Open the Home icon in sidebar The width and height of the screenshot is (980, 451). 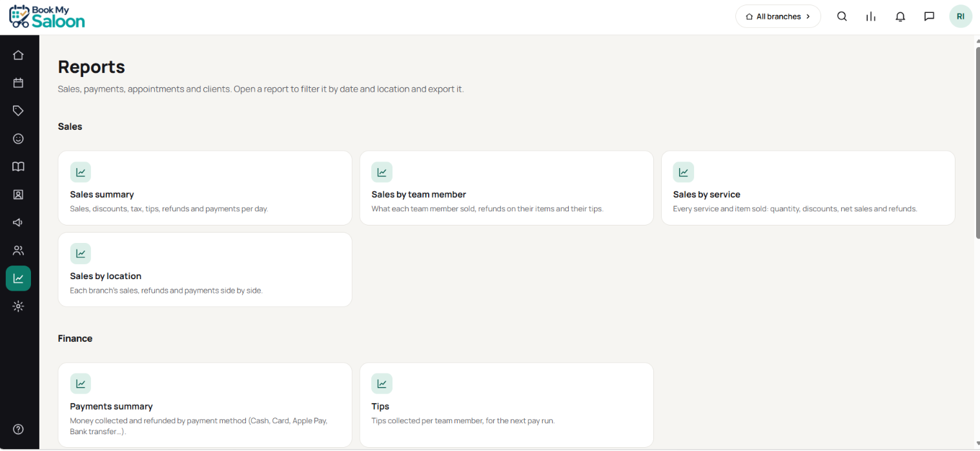pos(18,55)
